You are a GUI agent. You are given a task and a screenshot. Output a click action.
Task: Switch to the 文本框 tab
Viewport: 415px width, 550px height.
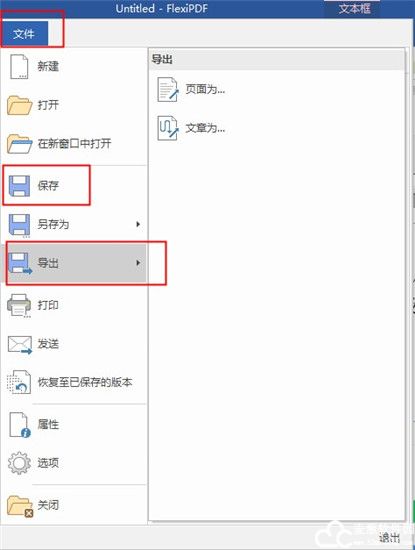tap(354, 9)
